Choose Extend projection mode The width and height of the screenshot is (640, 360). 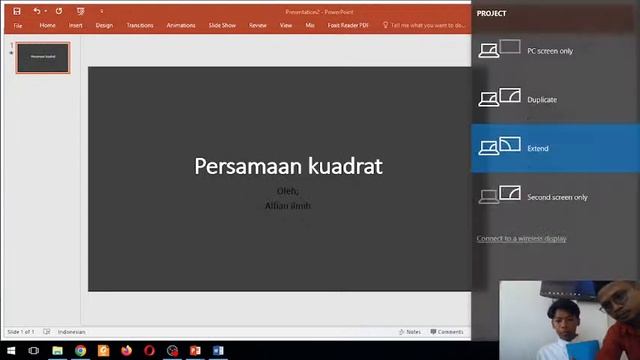tap(556, 148)
